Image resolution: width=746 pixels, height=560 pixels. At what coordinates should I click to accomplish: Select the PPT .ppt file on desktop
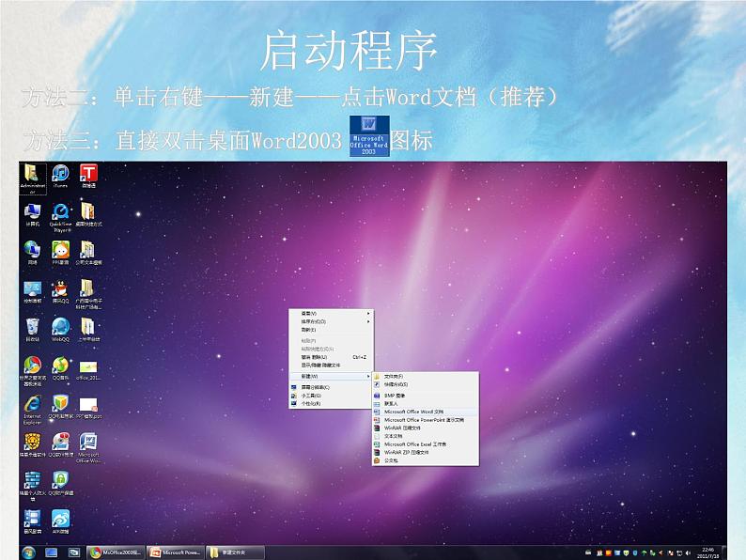tap(88, 409)
